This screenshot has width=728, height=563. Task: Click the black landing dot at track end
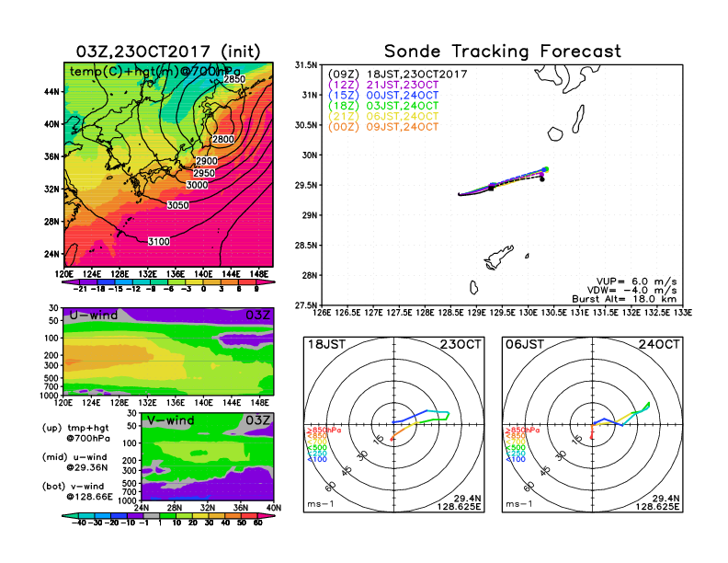[x=541, y=179]
